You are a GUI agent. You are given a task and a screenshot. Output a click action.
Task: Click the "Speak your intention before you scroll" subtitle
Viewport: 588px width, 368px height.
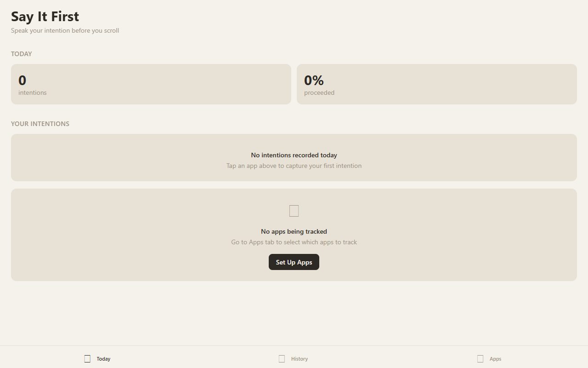click(x=65, y=30)
